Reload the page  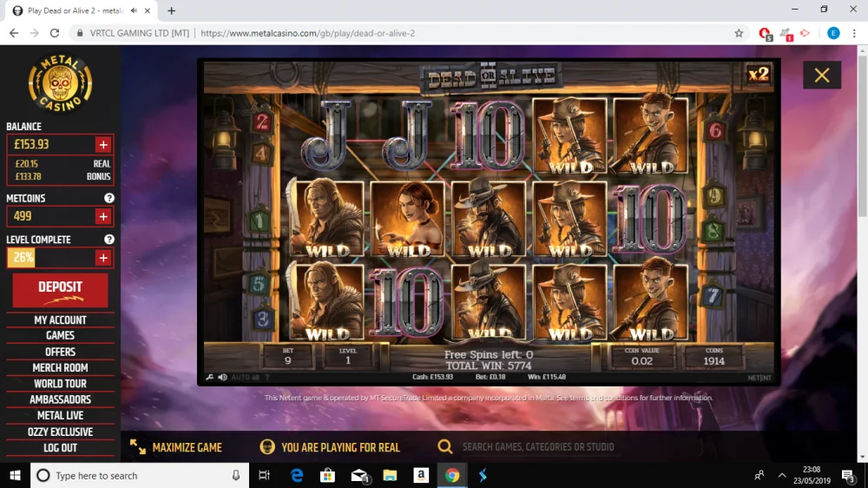coord(54,33)
